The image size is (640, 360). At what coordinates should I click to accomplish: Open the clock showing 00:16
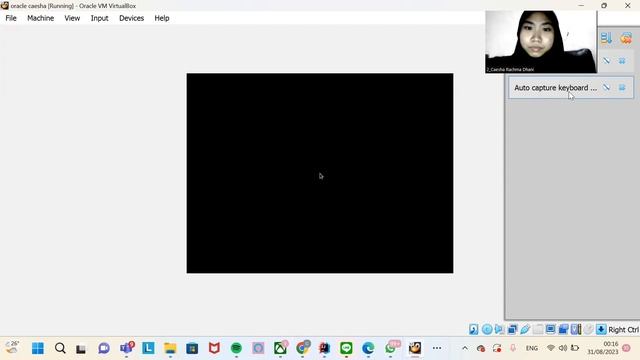pos(603,348)
